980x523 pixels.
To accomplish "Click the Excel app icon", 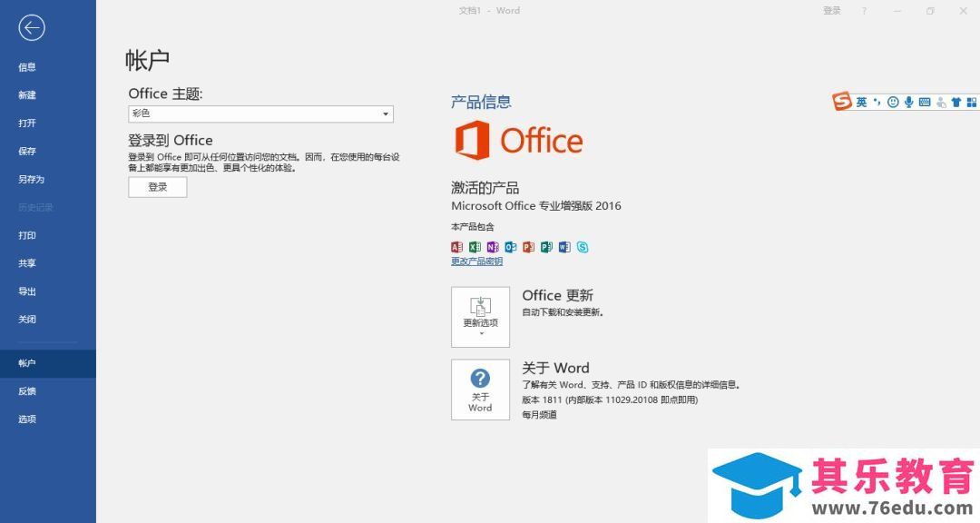I will [x=475, y=247].
